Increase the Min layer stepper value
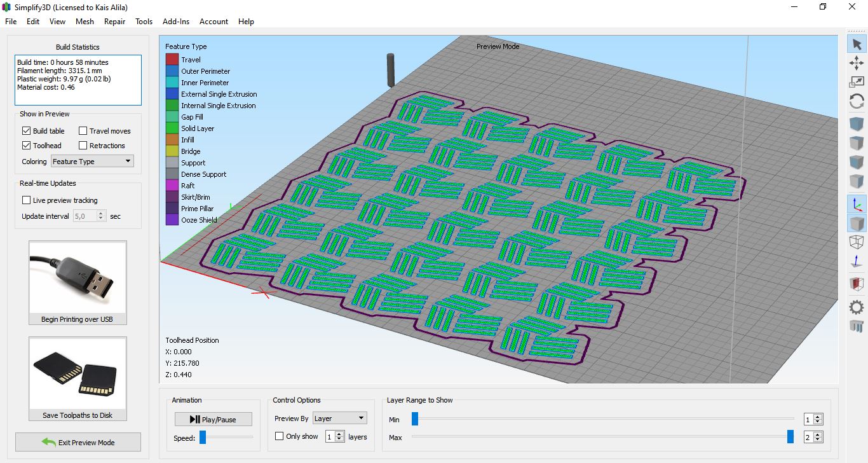The image size is (868, 463). pyautogui.click(x=818, y=417)
